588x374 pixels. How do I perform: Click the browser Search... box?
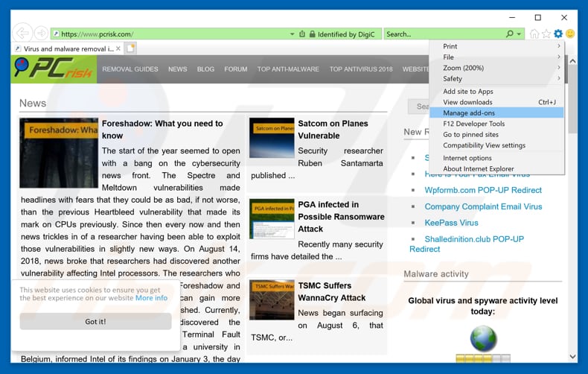[444, 34]
